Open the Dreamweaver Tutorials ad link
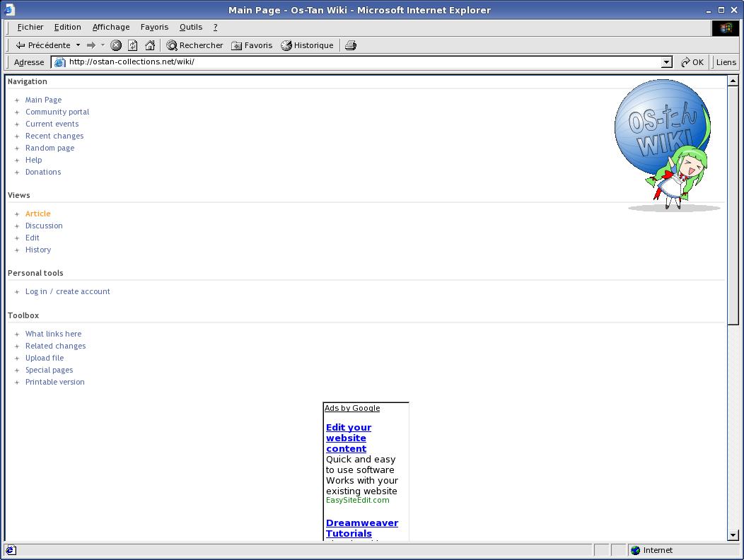This screenshot has height=560, width=744. tap(362, 528)
